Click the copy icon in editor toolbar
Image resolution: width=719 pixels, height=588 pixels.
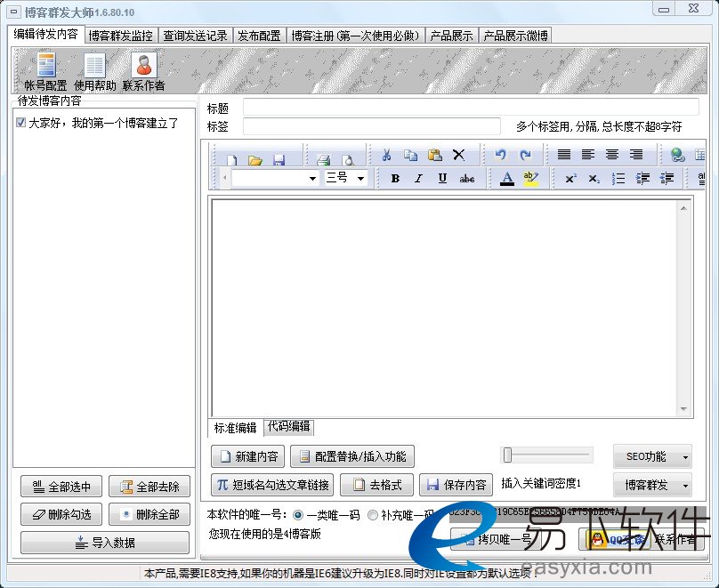(410, 155)
